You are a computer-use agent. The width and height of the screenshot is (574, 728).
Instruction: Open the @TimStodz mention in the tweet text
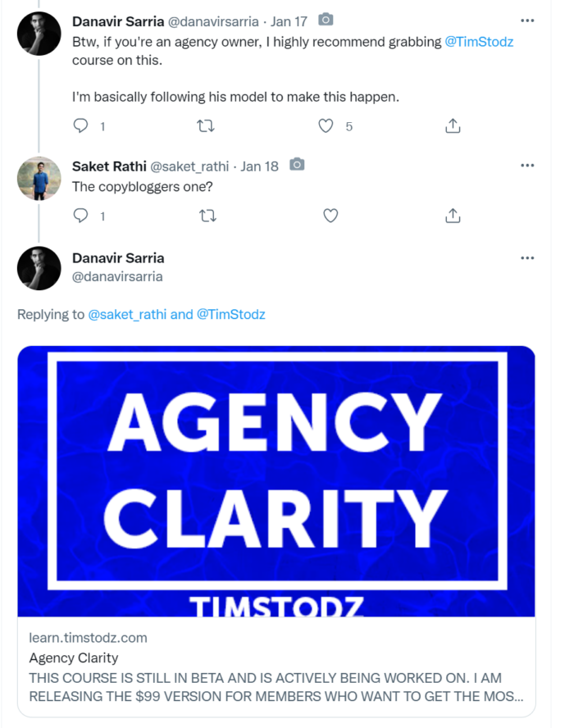[x=479, y=42]
